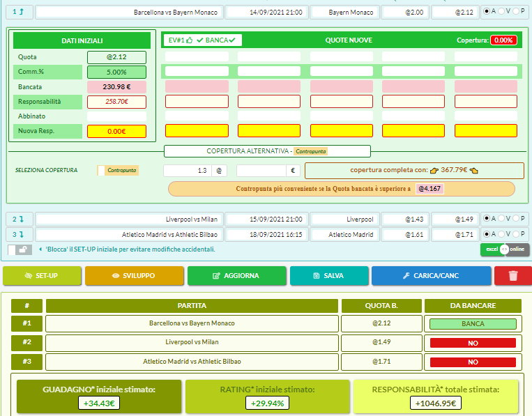The height and width of the screenshot is (416, 532).
Task: Switch the excel/online toggle
Action: point(505,249)
